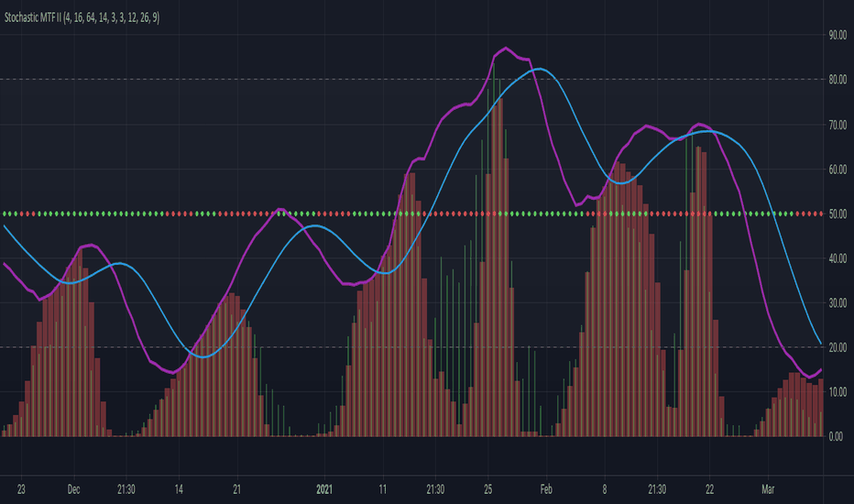This screenshot has height=504, width=854.
Task: Click the 30.00 price axis label
Action: click(x=838, y=303)
